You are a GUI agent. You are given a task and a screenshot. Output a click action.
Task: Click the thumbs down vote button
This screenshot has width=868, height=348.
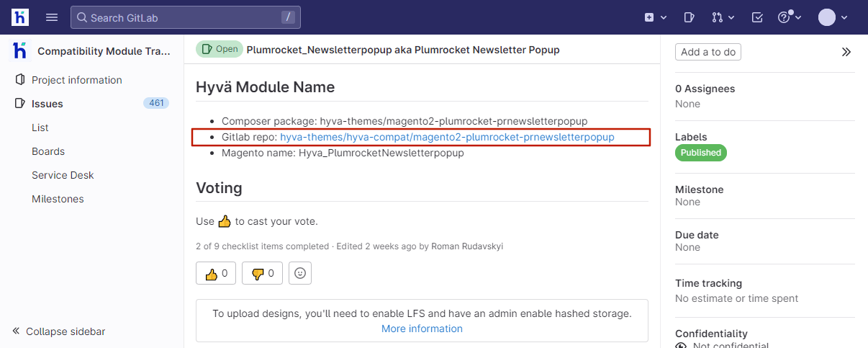click(263, 273)
